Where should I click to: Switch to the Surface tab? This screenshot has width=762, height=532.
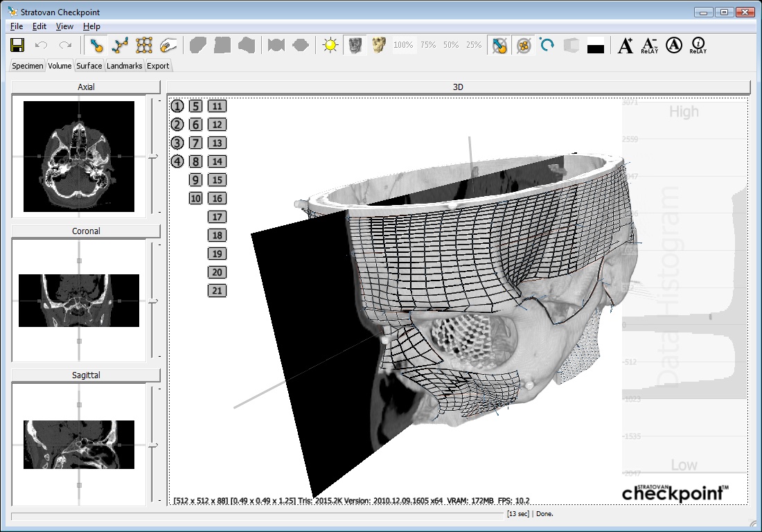[89, 66]
